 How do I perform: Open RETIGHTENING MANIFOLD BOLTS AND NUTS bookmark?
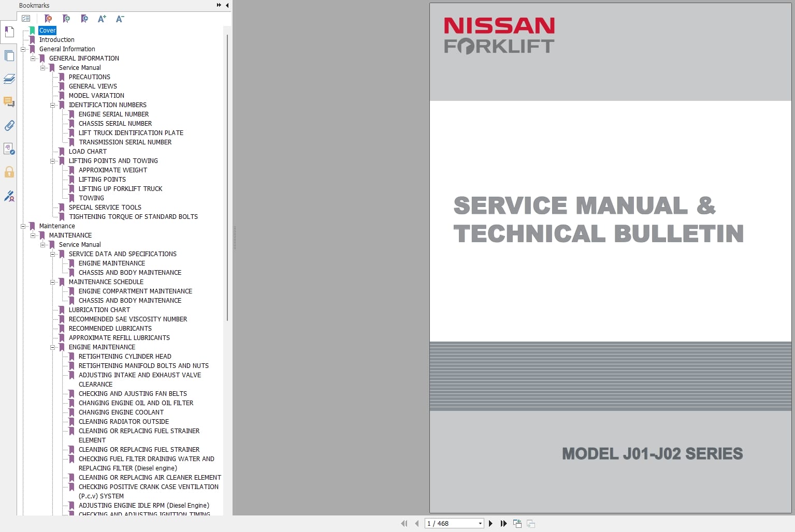click(x=143, y=366)
